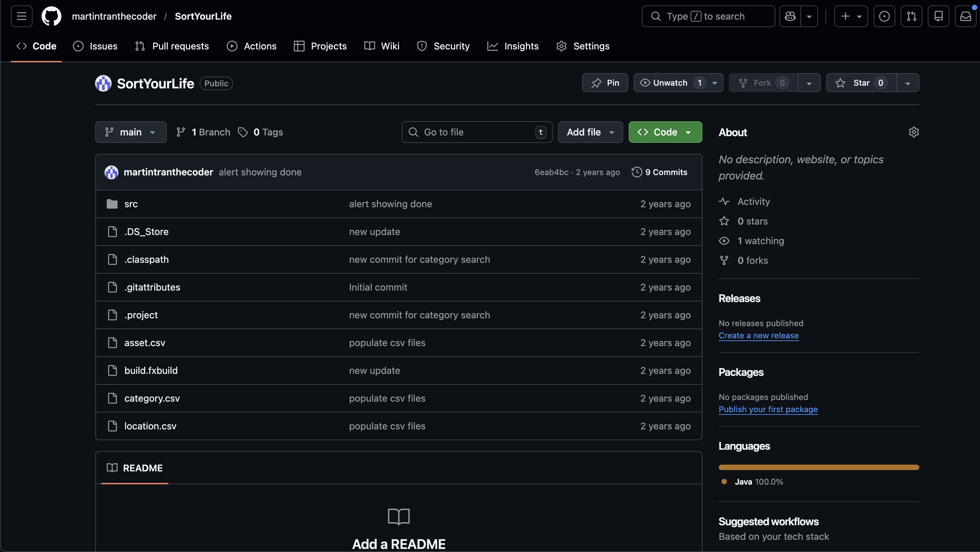This screenshot has width=980, height=552.
Task: Open the Copilot chat icon
Action: click(x=790, y=16)
